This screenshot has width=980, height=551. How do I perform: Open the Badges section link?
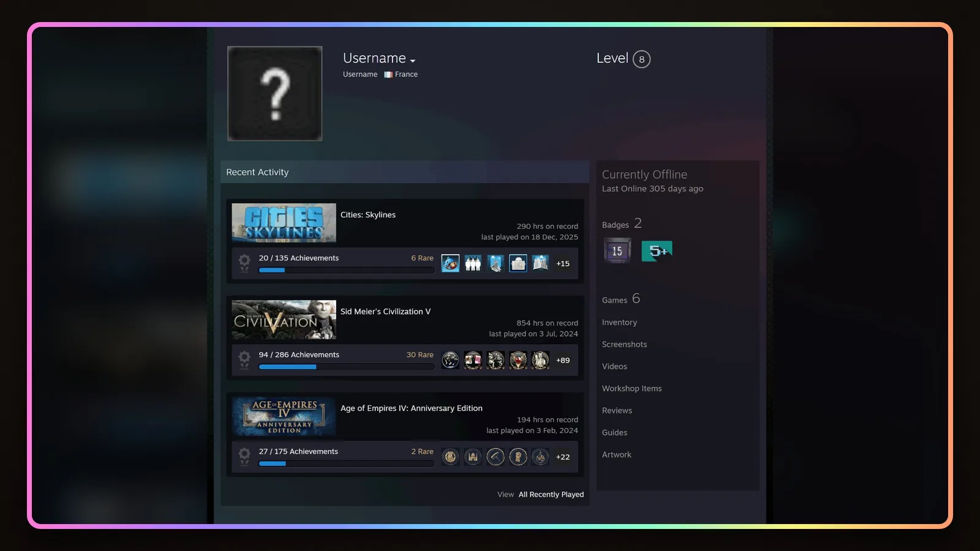point(622,224)
